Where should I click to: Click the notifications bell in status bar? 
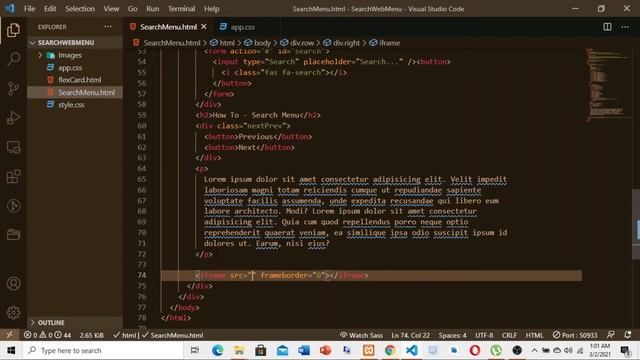628,335
